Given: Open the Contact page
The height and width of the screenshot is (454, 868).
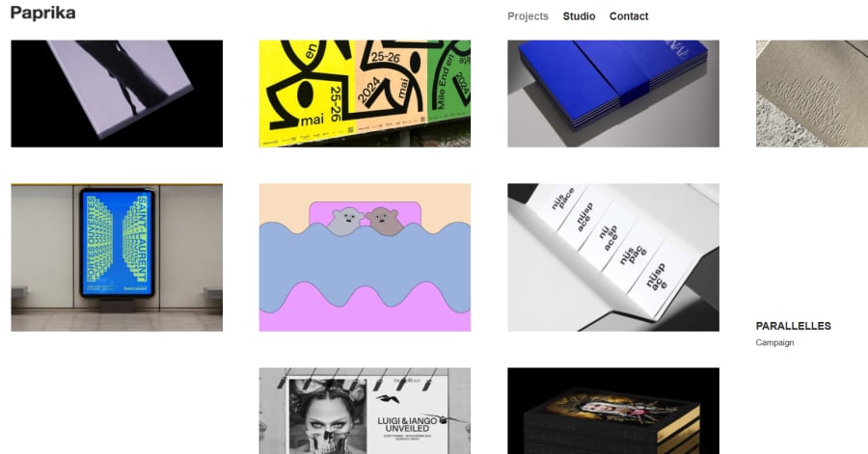Looking at the screenshot, I should click(x=628, y=16).
